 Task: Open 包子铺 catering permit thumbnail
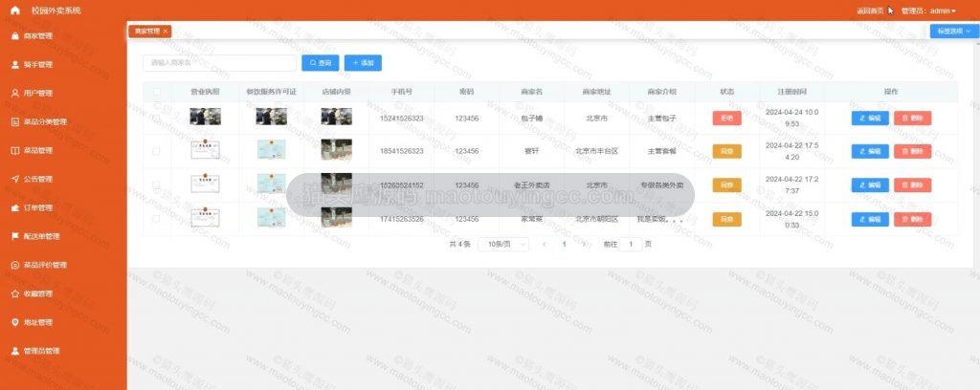tap(271, 117)
